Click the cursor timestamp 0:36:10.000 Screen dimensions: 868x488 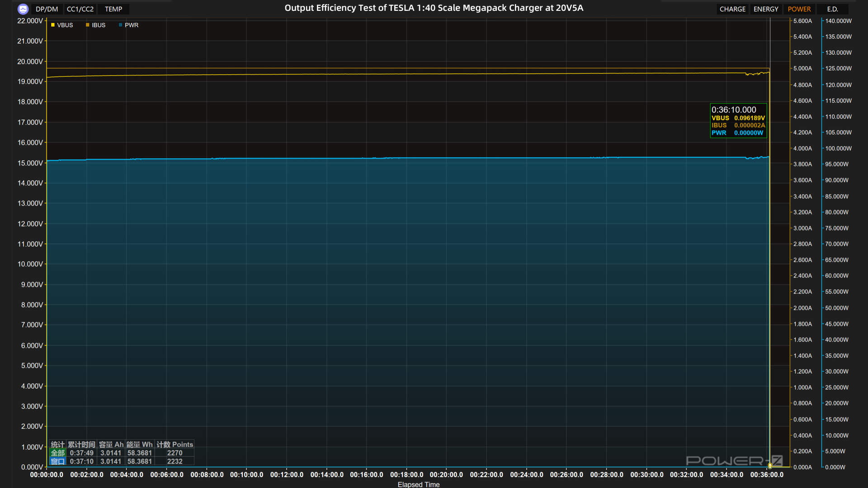[x=733, y=110]
